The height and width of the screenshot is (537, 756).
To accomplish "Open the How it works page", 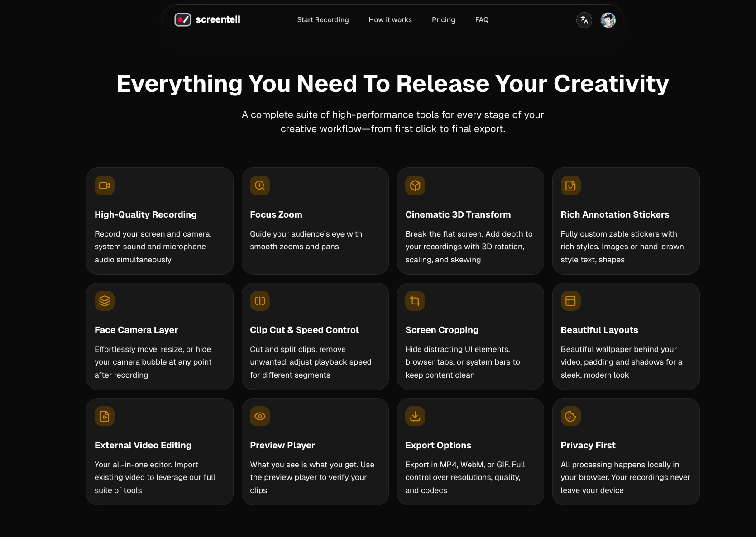I will pyautogui.click(x=390, y=20).
